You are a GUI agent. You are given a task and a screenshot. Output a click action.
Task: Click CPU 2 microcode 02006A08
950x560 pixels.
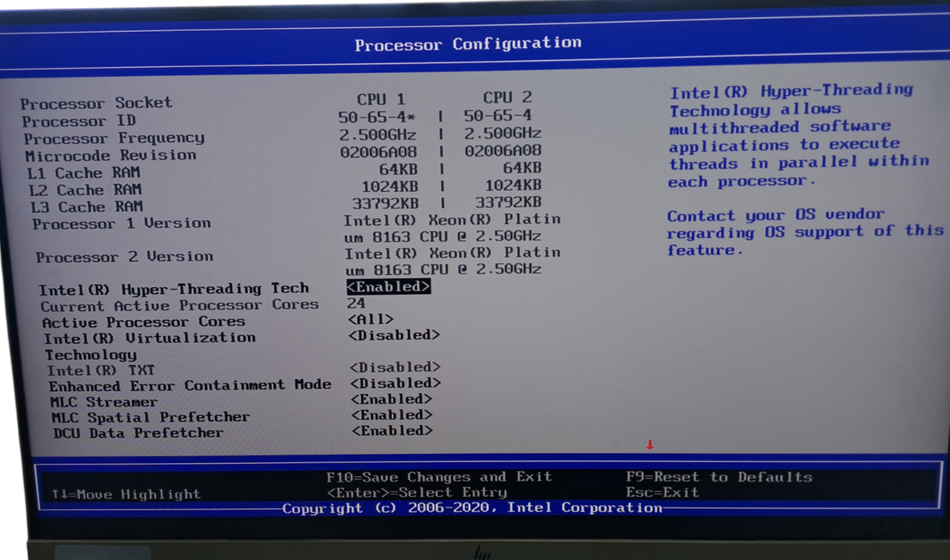pyautogui.click(x=503, y=150)
